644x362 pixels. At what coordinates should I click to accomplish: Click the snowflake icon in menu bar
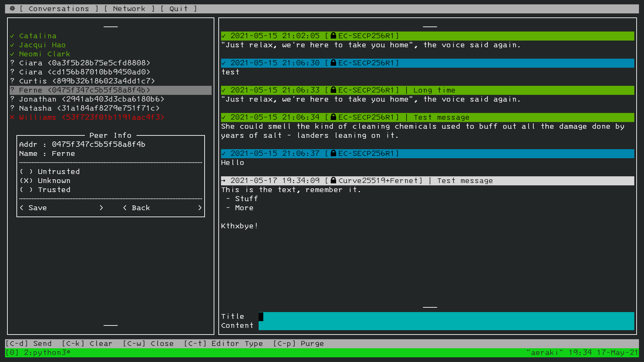click(12, 8)
